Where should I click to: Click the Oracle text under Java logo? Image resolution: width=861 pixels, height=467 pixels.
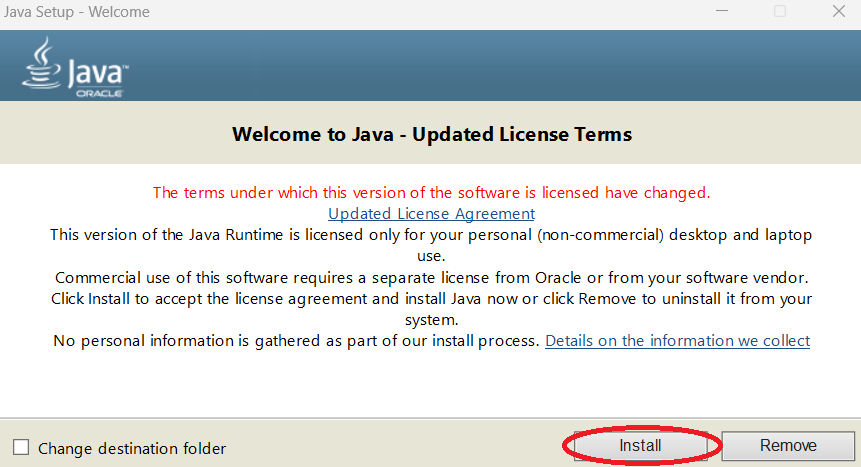point(99,93)
